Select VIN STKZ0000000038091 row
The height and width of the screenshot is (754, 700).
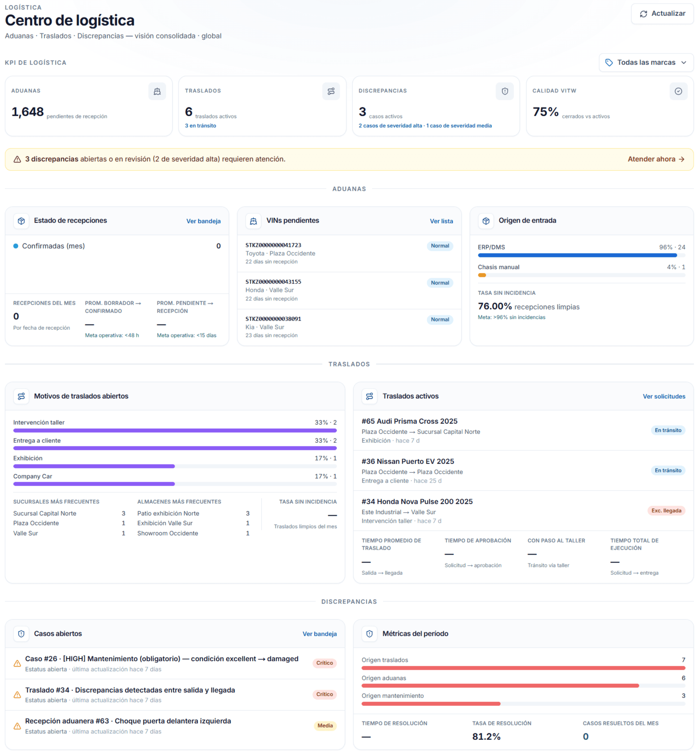pyautogui.click(x=349, y=327)
